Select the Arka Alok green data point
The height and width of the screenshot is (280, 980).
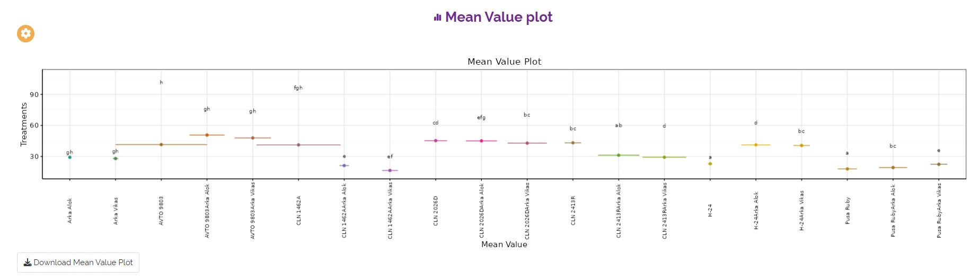(69, 157)
